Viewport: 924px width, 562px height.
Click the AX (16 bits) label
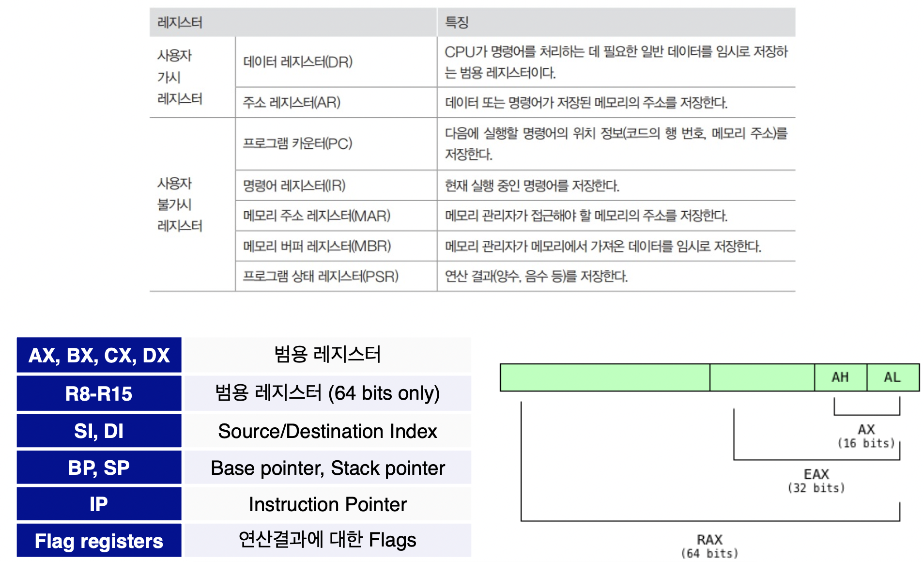866,436
